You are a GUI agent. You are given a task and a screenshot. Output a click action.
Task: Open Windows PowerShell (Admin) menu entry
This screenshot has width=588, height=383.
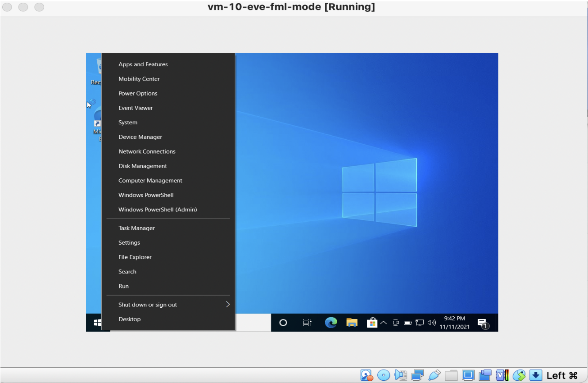(x=158, y=210)
